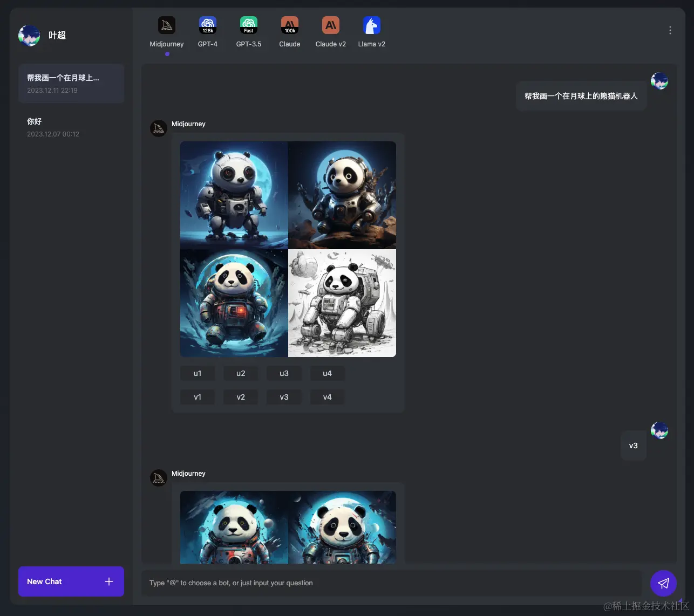Select the GPT-4 128k bot icon
The width and height of the screenshot is (694, 616).
click(x=208, y=25)
